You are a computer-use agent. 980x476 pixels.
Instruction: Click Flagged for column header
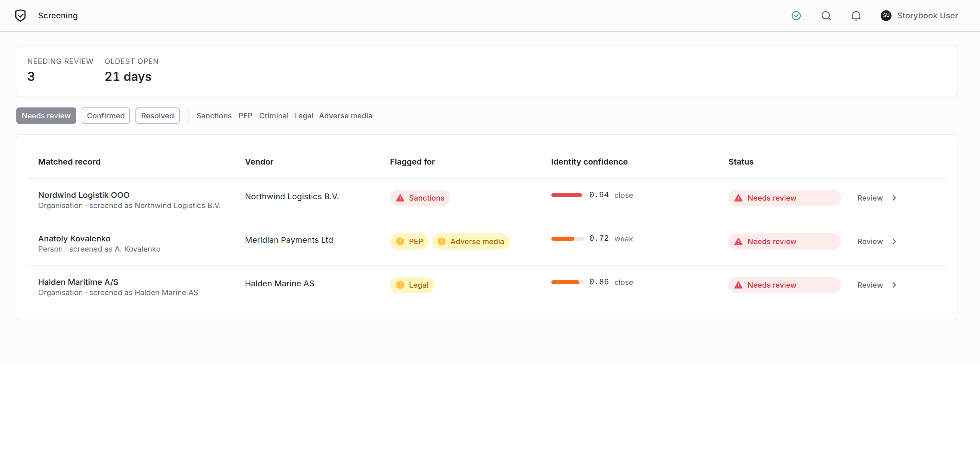click(412, 162)
